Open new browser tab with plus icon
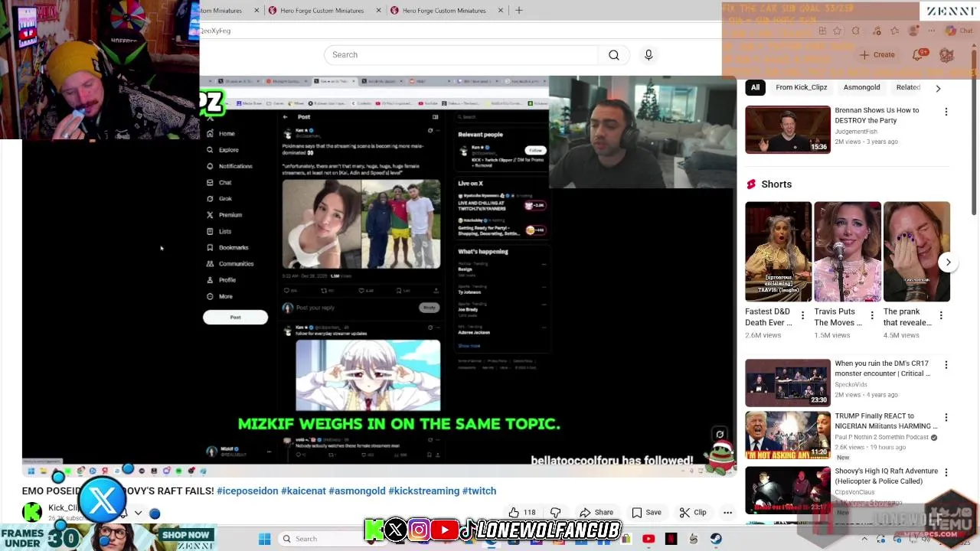The height and width of the screenshot is (551, 980). point(518,10)
